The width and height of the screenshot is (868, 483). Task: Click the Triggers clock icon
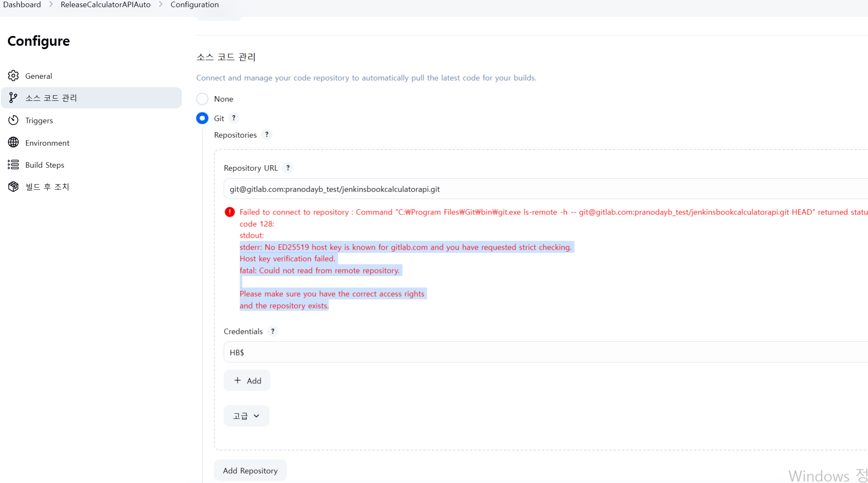point(13,120)
